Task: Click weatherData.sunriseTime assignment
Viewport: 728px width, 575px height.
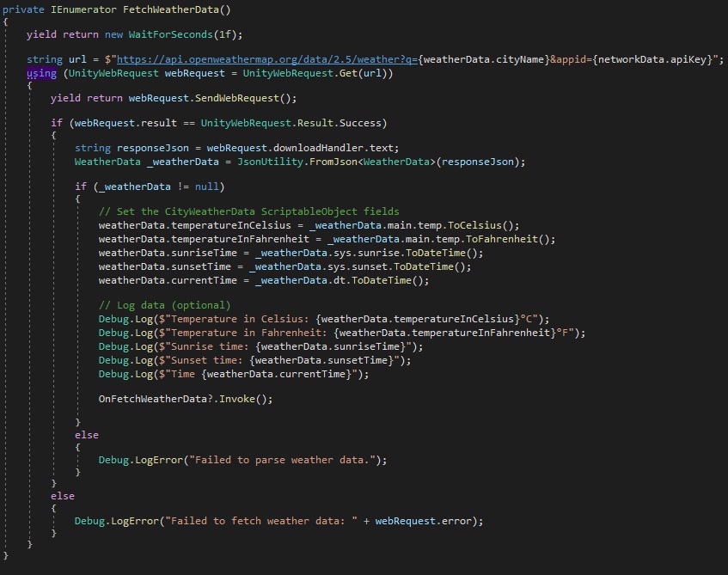Action: point(291,254)
